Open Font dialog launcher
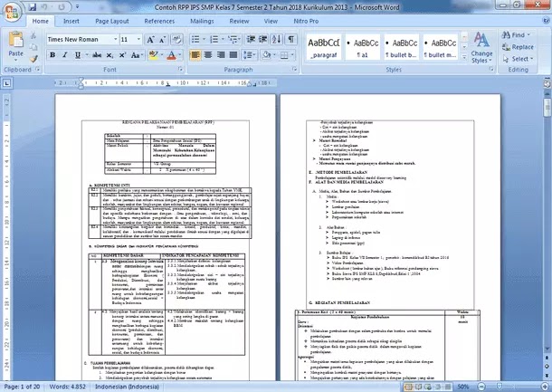Image resolution: width=552 pixels, height=392 pixels. 180,70
